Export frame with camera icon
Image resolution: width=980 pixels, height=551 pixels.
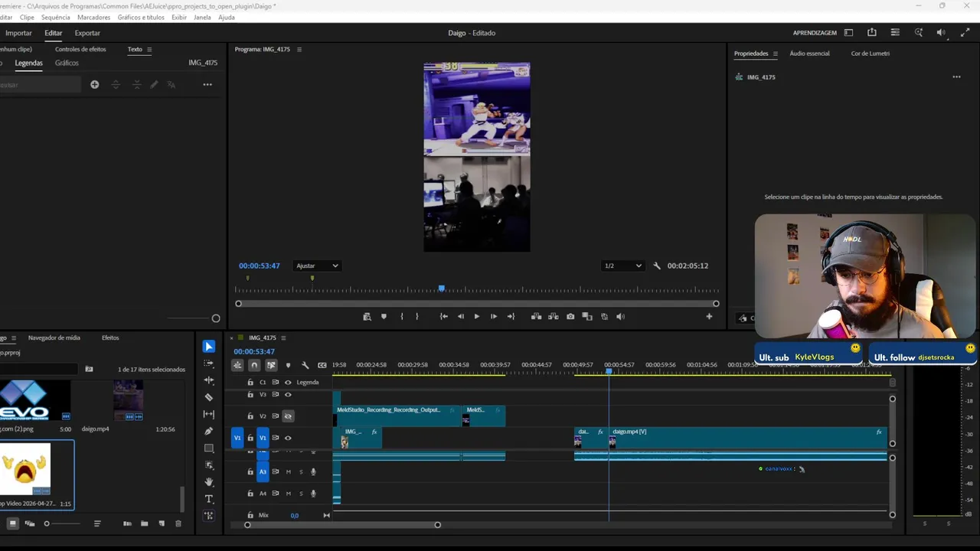570,316
